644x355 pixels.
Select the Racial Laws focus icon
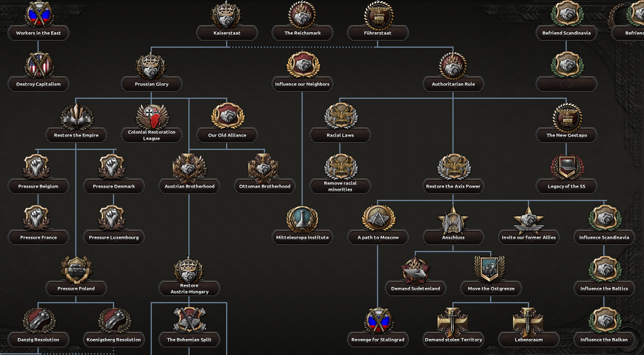[x=340, y=116]
